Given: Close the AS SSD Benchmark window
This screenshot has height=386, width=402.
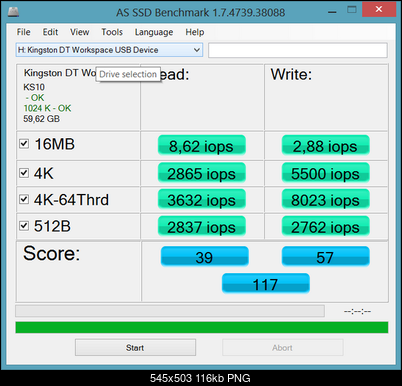Looking at the screenshot, I should 379,9.
